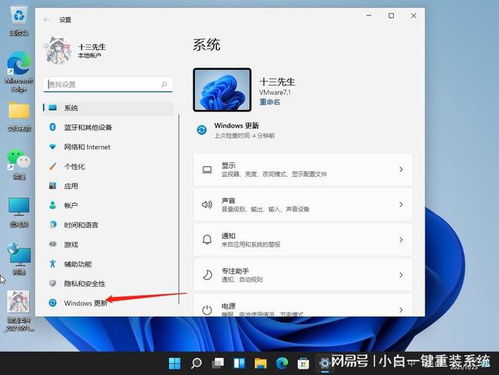The height and width of the screenshot is (375, 499).
Task: Click the user profile avatar
Action: tap(58, 50)
